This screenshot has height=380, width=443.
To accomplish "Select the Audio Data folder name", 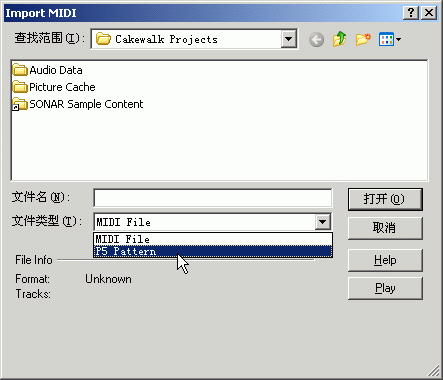I will pyautogui.click(x=56, y=70).
